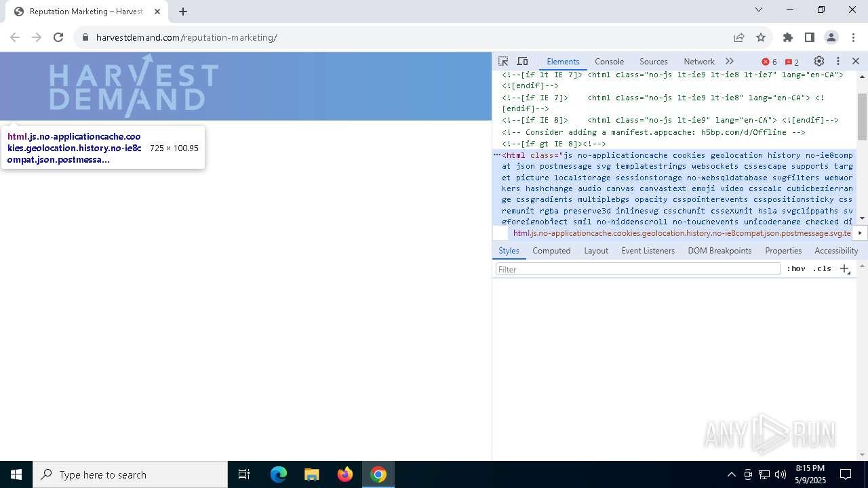Open the Styles pane tab
Viewport: 868px width, 488px height.
click(509, 251)
